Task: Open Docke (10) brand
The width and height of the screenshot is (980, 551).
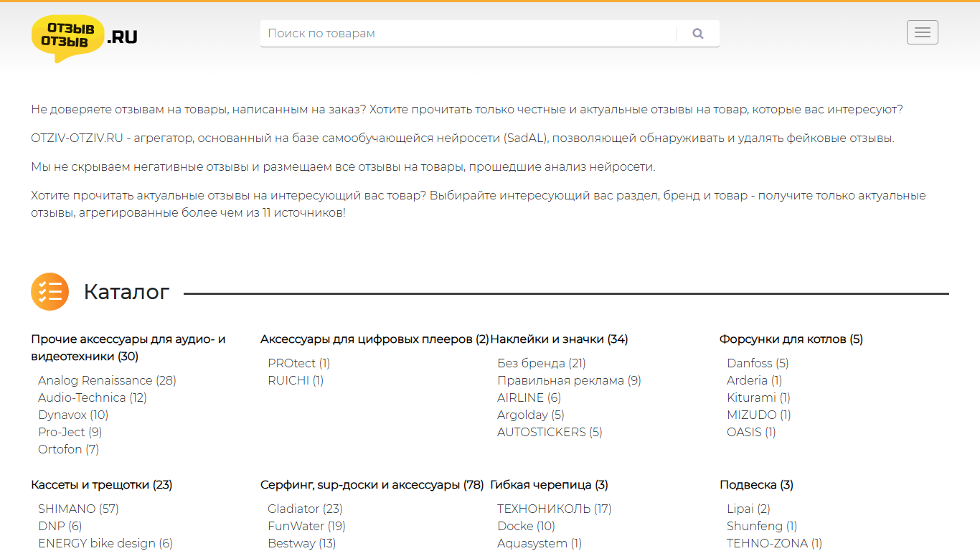Action: [x=526, y=526]
